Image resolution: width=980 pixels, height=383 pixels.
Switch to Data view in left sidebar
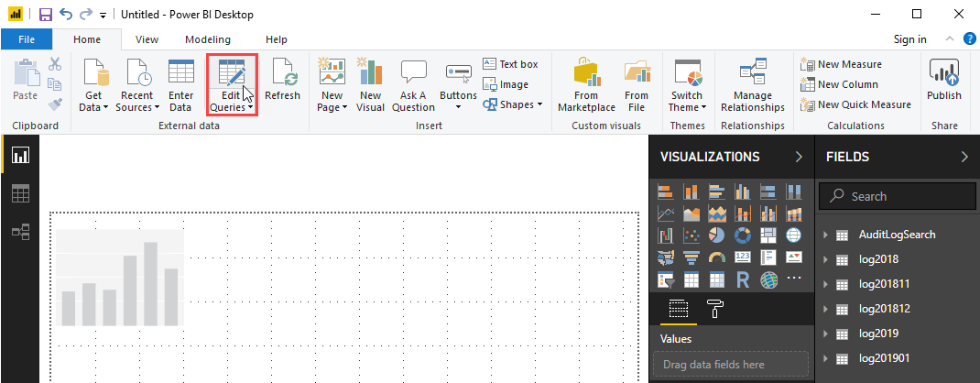[21, 194]
